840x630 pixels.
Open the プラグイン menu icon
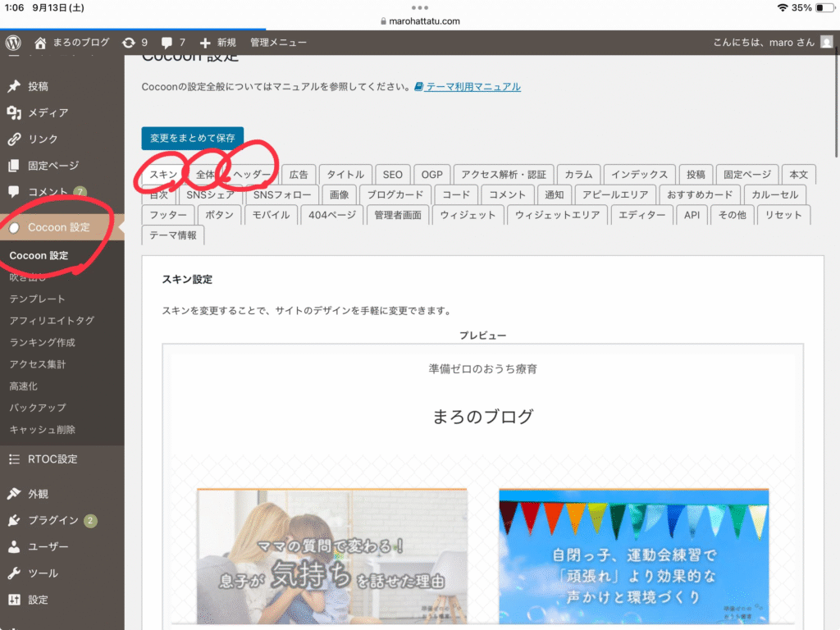pos(14,521)
